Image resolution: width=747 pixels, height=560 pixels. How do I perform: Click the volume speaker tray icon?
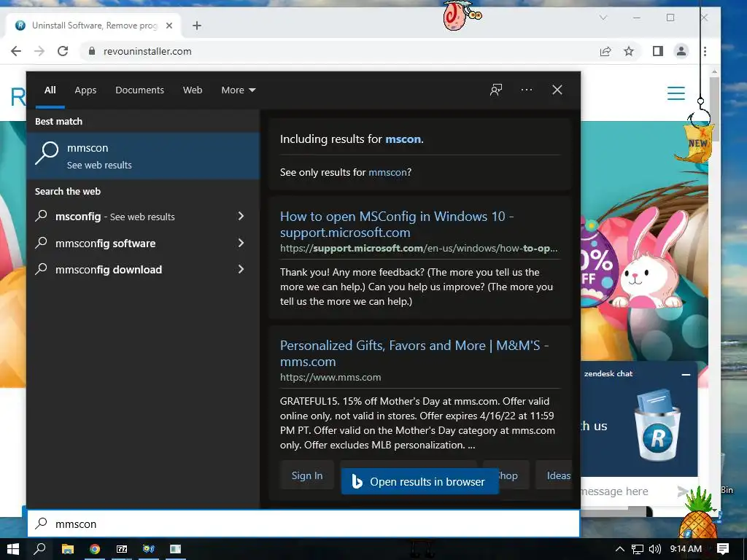coord(655,549)
